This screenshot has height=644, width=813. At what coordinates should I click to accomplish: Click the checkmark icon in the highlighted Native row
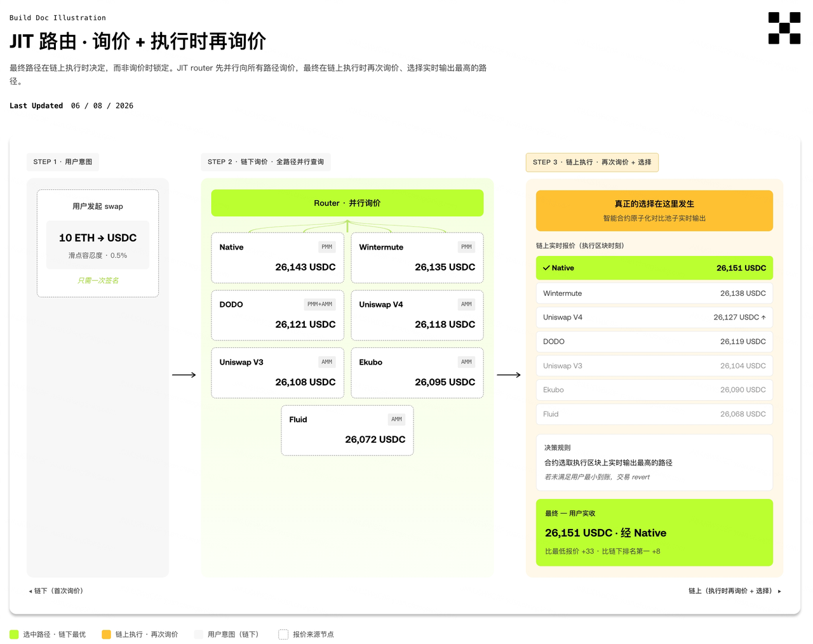click(x=546, y=268)
